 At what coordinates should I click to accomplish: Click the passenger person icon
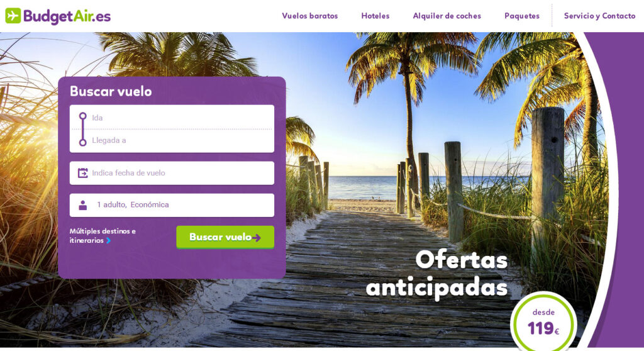[82, 205]
